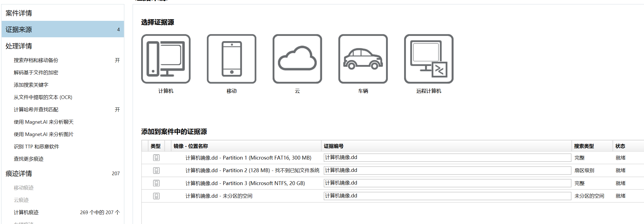Select row 计算机镜像.dd - 未分区的空间
This screenshot has height=224, width=644.
click(x=393, y=196)
